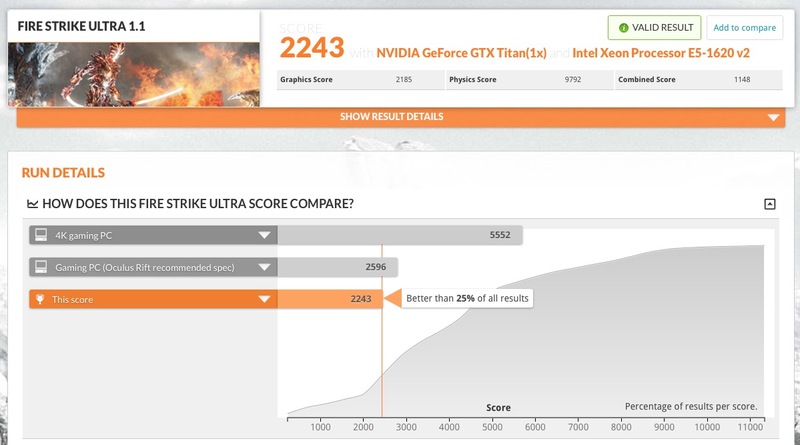Expand the 4K gaming PC dropdown

264,235
